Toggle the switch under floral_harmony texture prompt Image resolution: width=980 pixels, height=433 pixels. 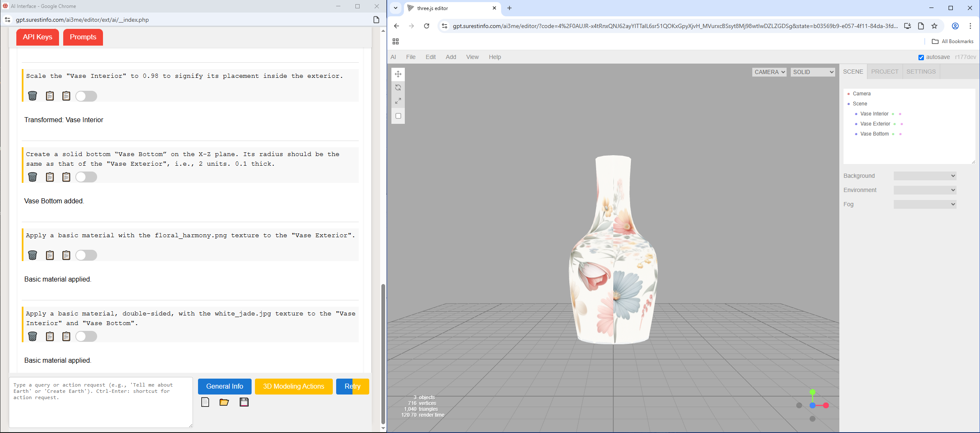(x=86, y=256)
